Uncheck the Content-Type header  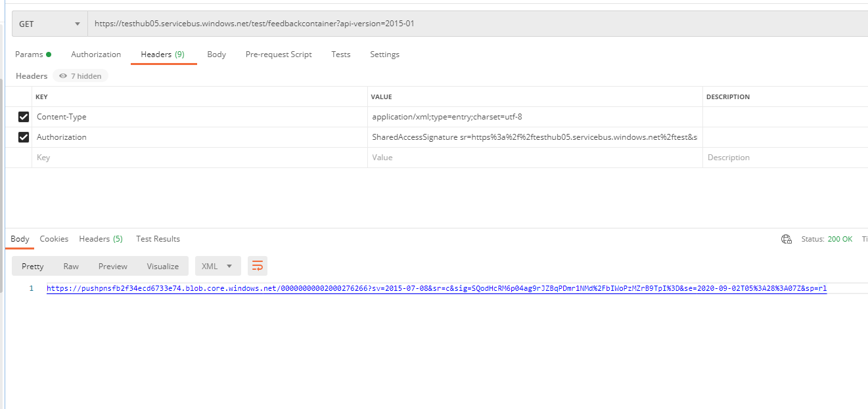click(24, 116)
